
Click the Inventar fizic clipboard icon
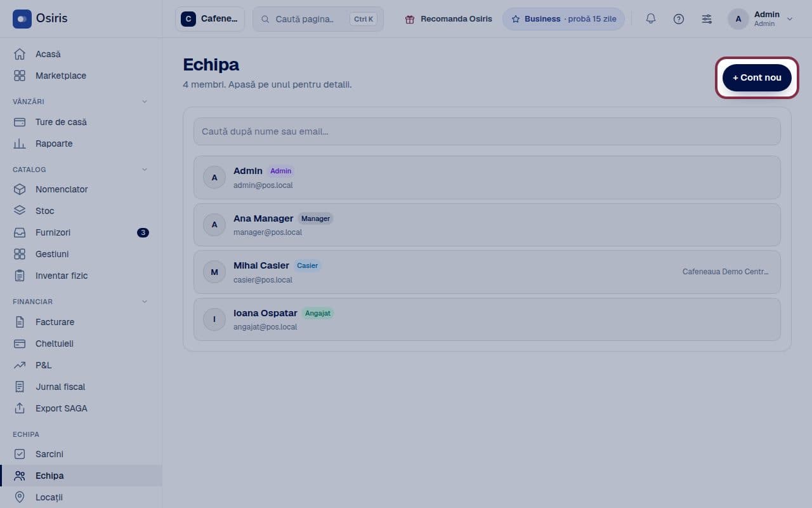(20, 276)
